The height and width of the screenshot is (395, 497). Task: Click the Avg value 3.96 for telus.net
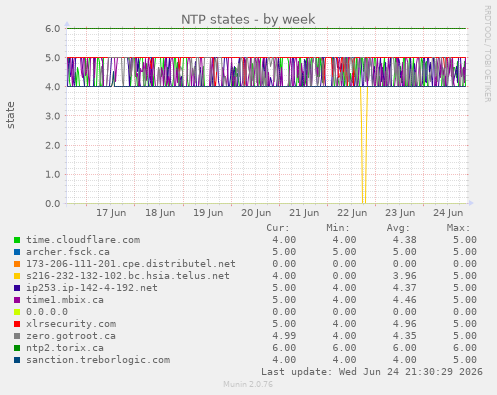pos(404,276)
